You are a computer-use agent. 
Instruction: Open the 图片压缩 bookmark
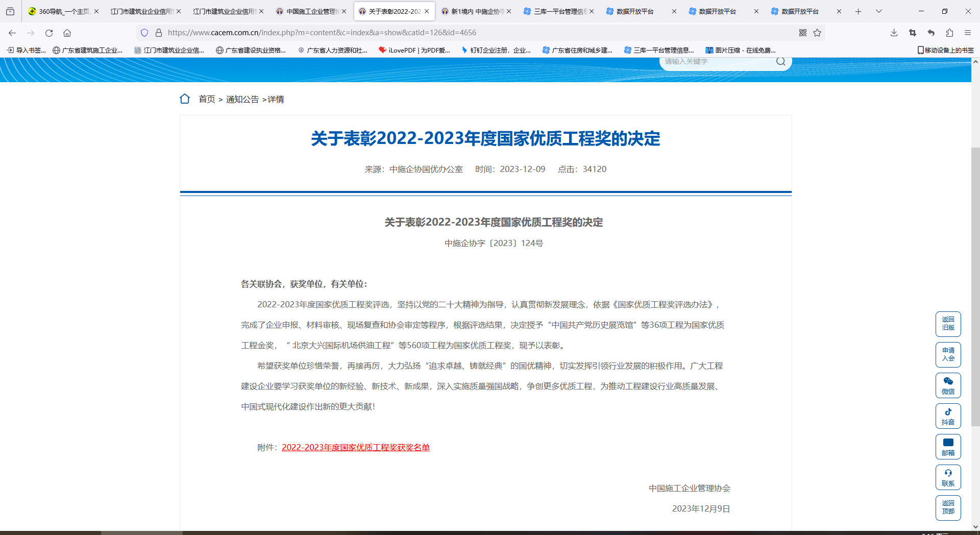741,50
